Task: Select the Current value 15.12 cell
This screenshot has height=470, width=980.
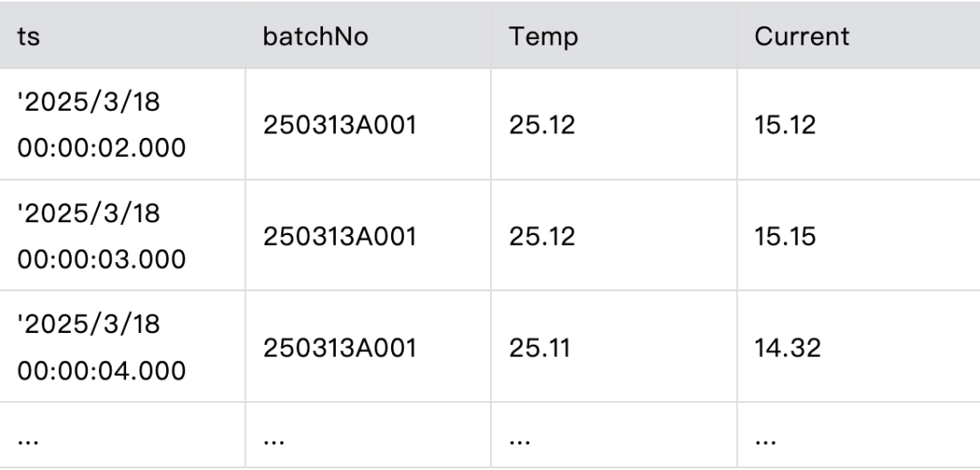Action: click(785, 124)
